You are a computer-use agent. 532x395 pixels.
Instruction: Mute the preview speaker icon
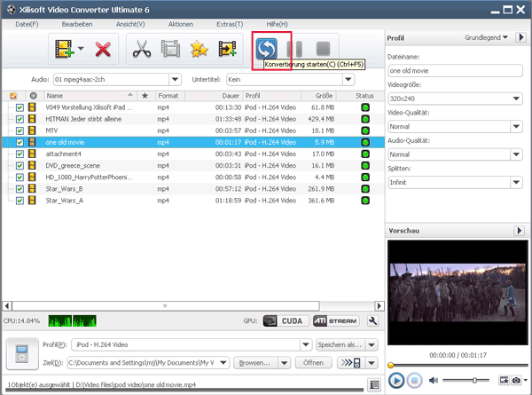tap(434, 380)
